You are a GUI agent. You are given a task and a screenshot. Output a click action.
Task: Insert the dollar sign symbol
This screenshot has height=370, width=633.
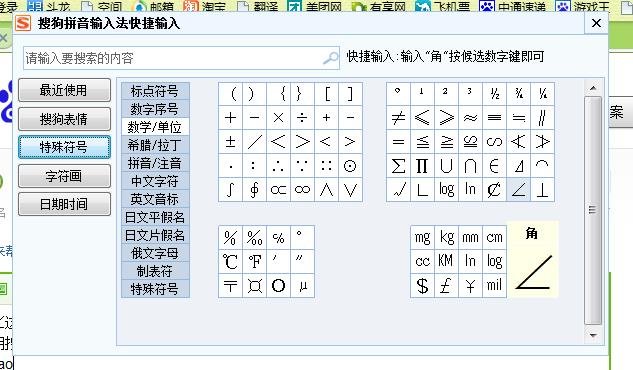pos(422,286)
